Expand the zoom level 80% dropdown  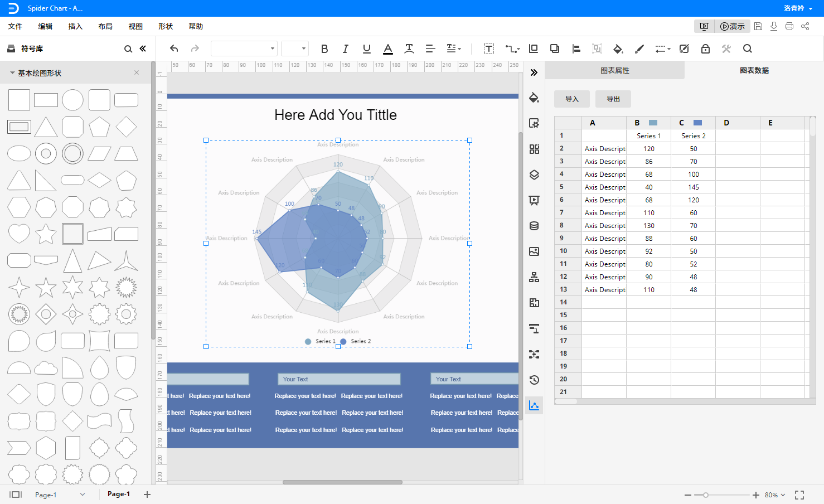pos(775,495)
